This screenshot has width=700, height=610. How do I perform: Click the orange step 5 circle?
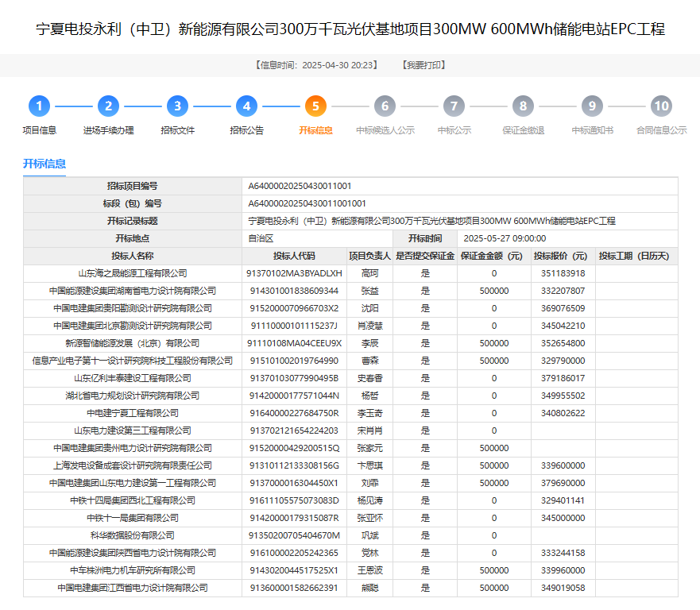tap(315, 106)
